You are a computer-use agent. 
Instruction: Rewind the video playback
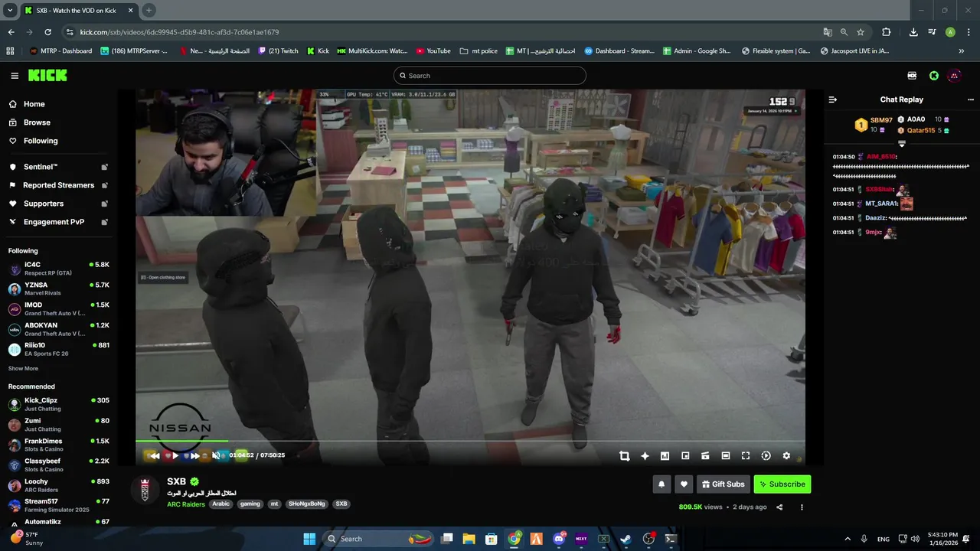coord(155,455)
